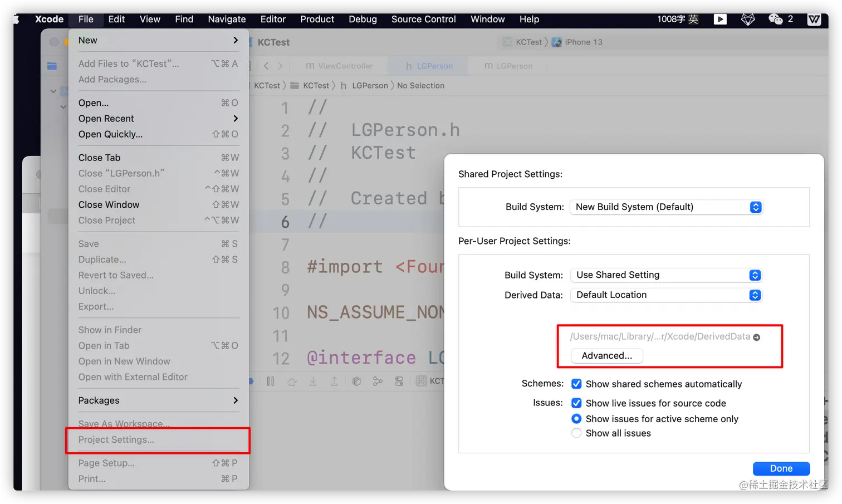The image size is (842, 504).
Task: Choose Close Window from File menu
Action: click(158, 205)
